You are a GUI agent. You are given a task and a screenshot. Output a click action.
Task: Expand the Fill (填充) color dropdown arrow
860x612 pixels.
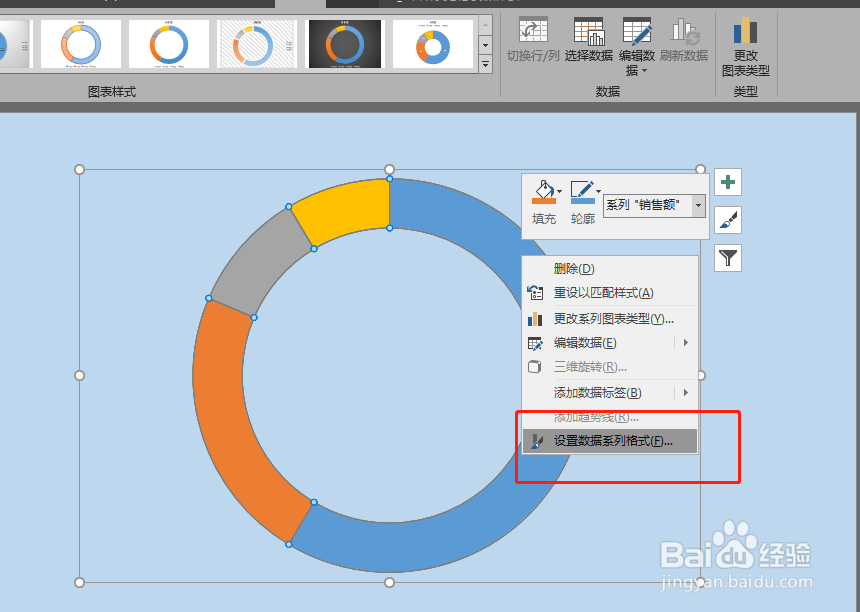(x=559, y=191)
